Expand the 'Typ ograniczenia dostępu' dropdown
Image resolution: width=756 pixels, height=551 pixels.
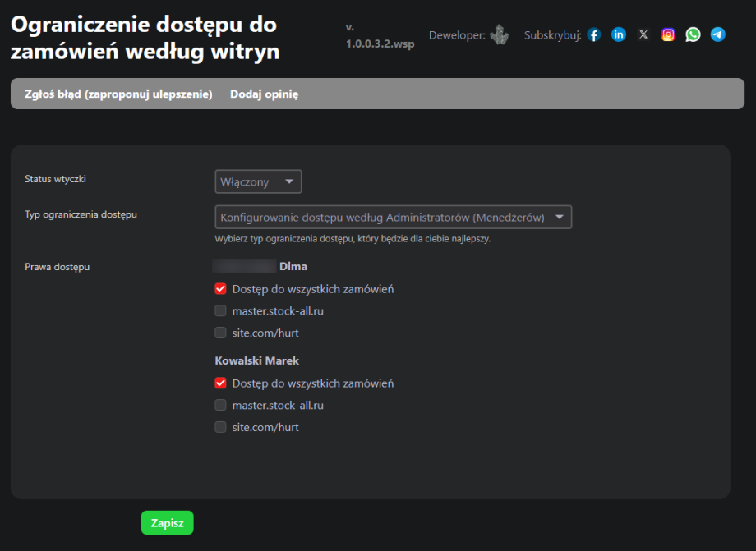(x=393, y=217)
